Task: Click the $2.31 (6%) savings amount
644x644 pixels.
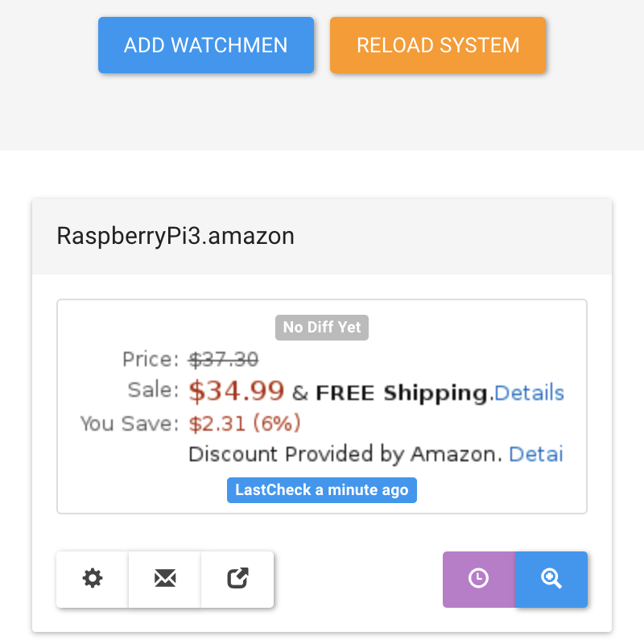Action: (x=245, y=423)
